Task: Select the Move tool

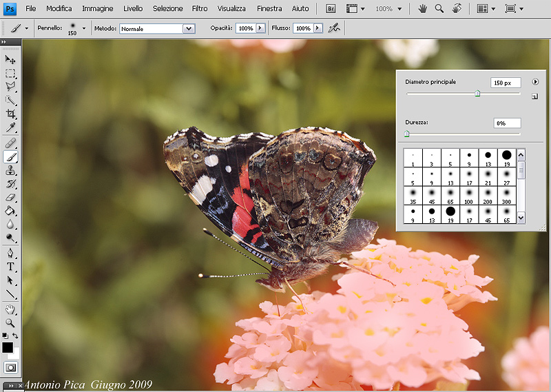Action: click(x=10, y=60)
